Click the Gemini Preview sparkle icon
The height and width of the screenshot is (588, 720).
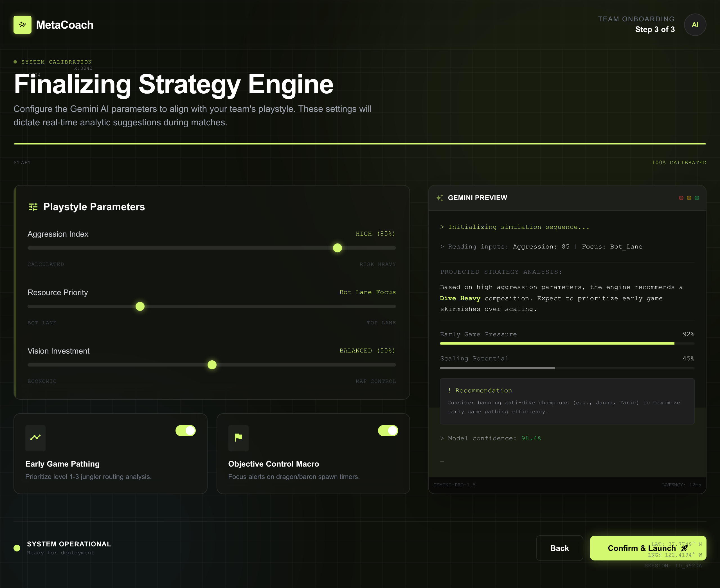pyautogui.click(x=440, y=198)
